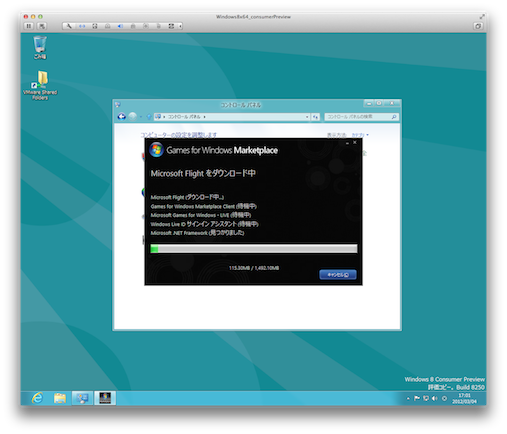This screenshot has width=507, height=434.
Task: Expand the VMware toolbar overflow arrow
Action: [180, 26]
